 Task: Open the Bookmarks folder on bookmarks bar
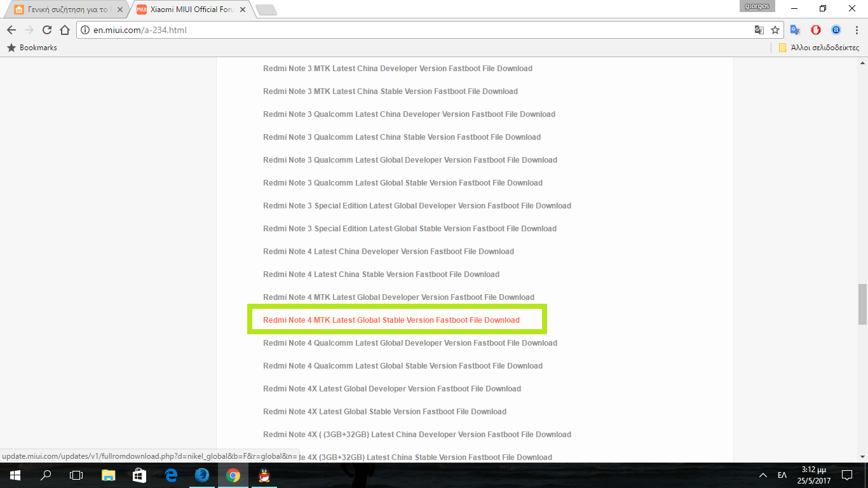(x=32, y=48)
